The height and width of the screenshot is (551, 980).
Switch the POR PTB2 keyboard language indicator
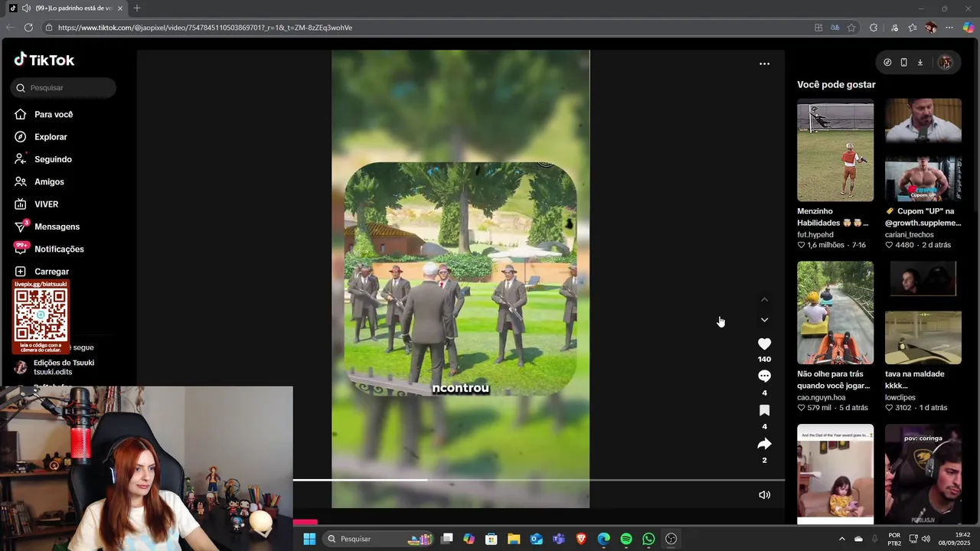[894, 539]
